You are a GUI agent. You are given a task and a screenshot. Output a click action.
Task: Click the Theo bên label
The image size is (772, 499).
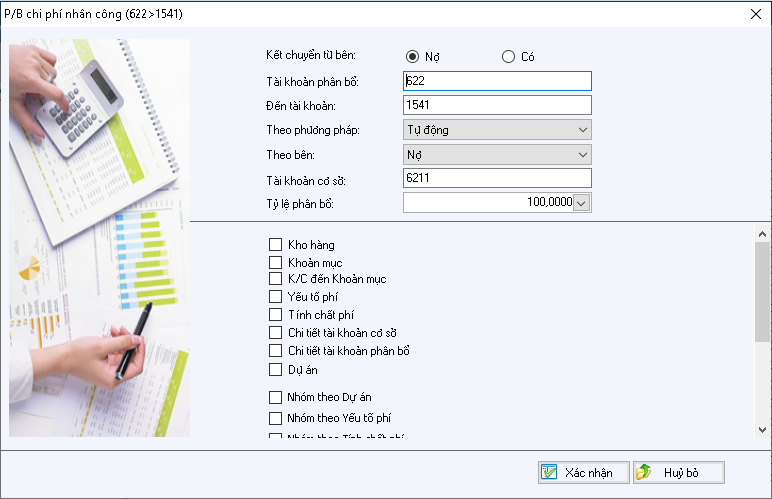(290, 155)
